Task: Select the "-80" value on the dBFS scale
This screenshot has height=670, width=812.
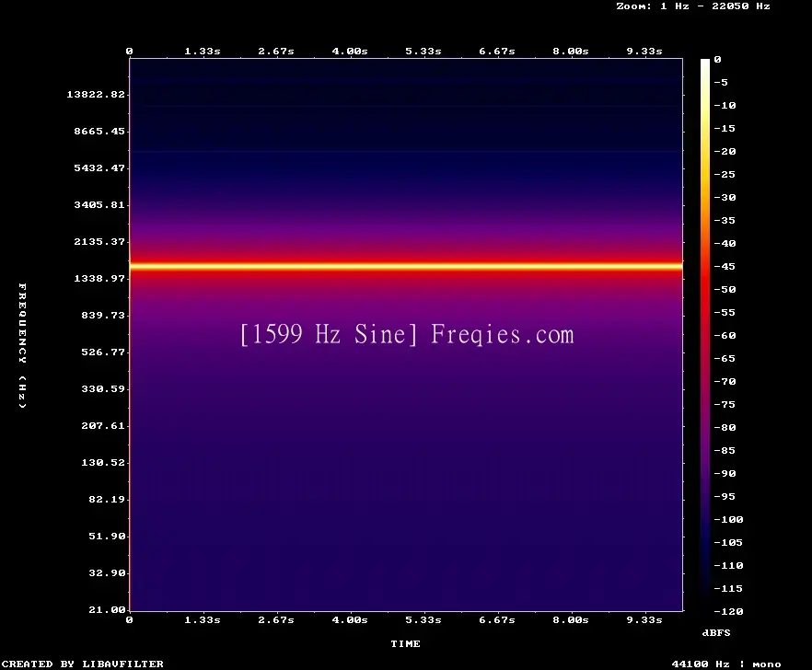Action: [725, 428]
